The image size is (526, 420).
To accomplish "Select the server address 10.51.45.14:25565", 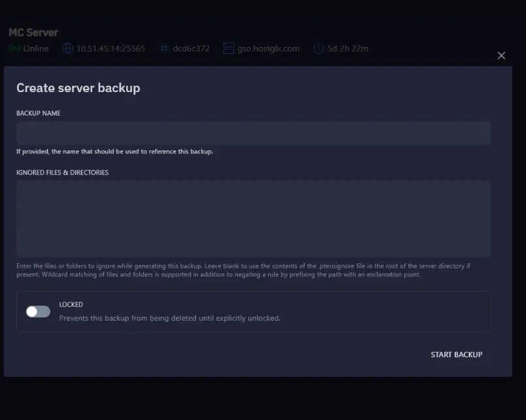I will click(x=110, y=48).
